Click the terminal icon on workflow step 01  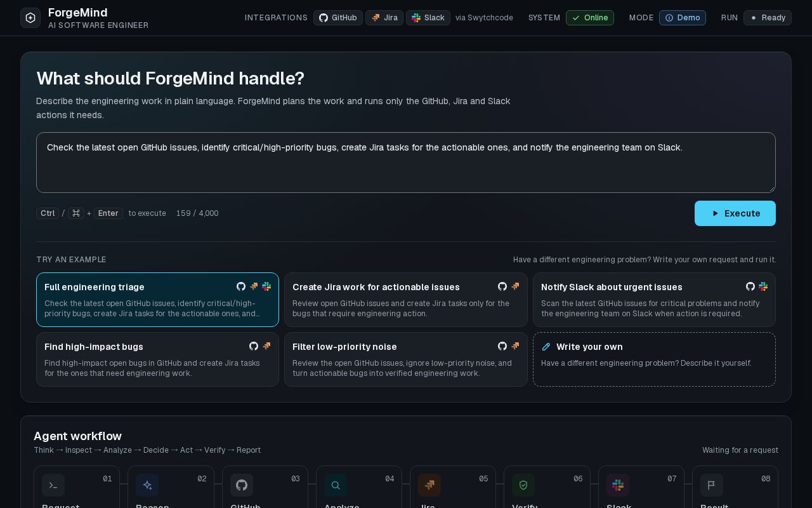coord(53,485)
